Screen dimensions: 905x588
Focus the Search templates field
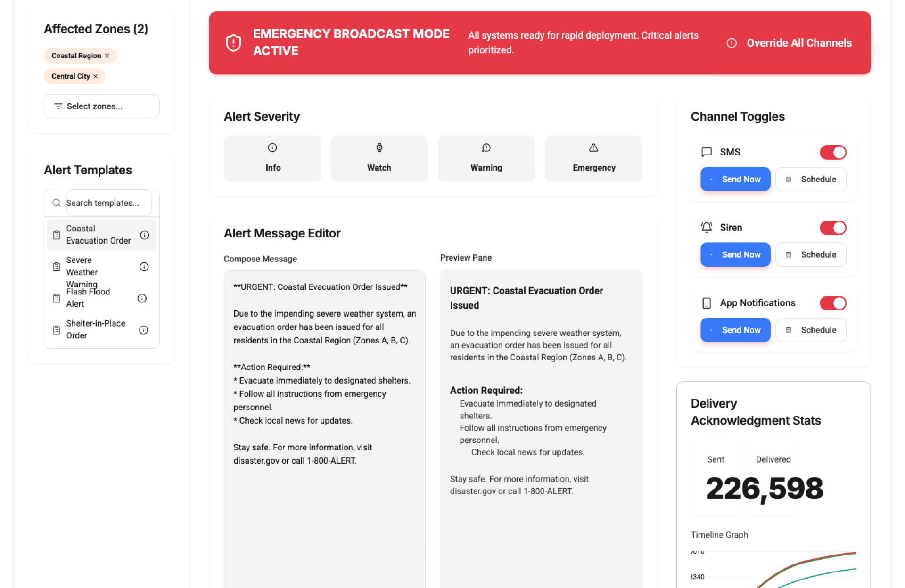[x=108, y=203]
